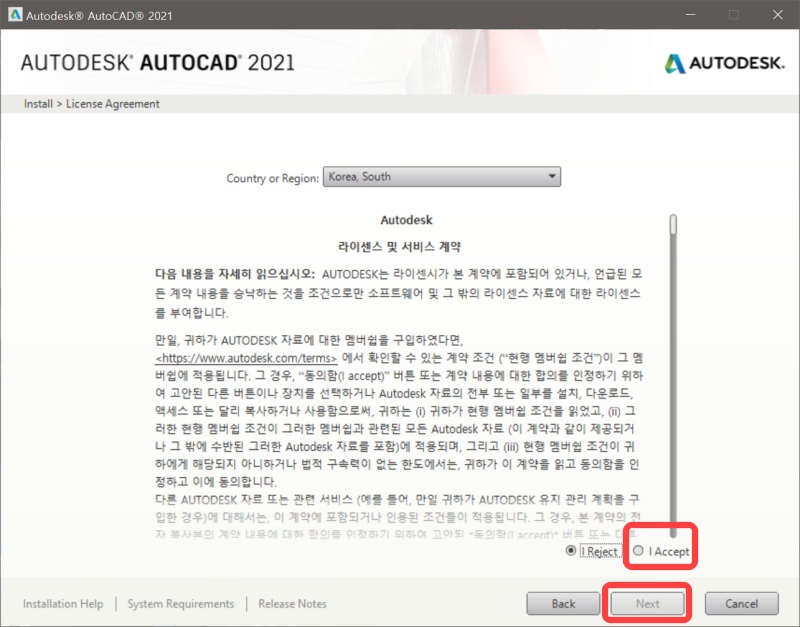Click the Back button
800x627 pixels.
tap(562, 603)
